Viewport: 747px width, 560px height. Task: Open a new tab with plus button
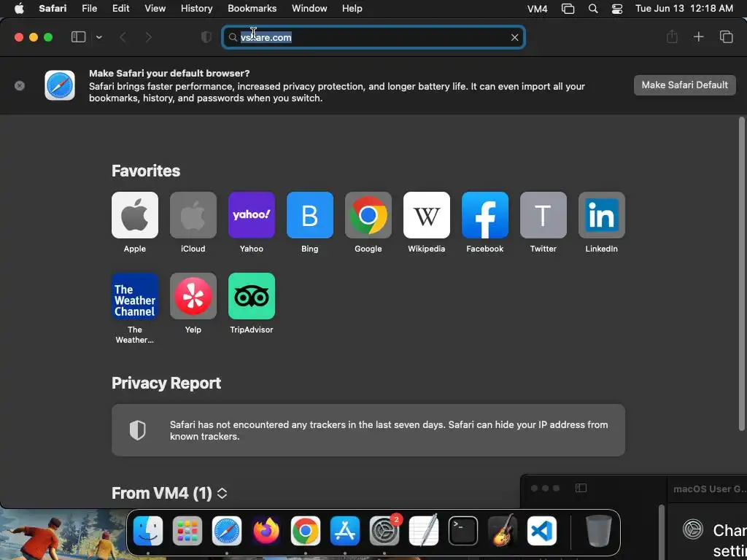[698, 37]
